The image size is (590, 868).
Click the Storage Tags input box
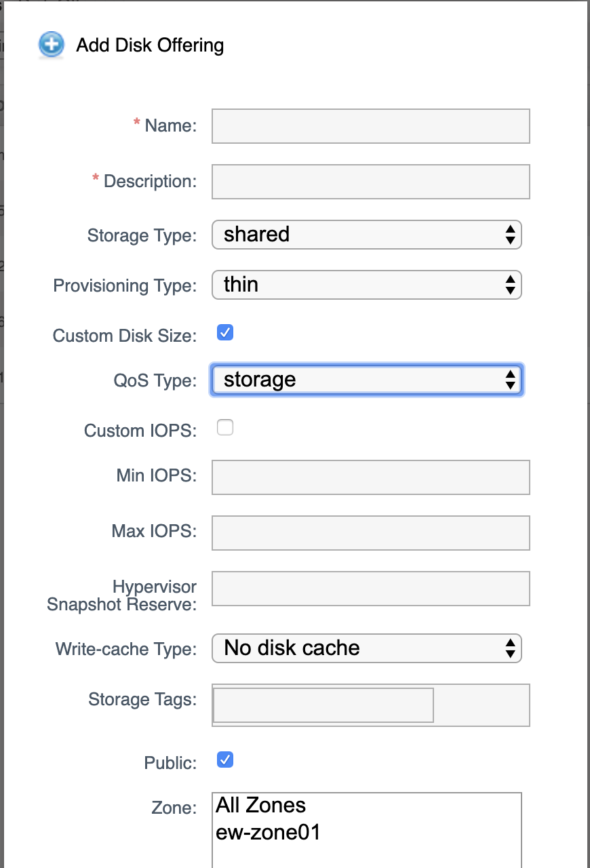(x=322, y=705)
